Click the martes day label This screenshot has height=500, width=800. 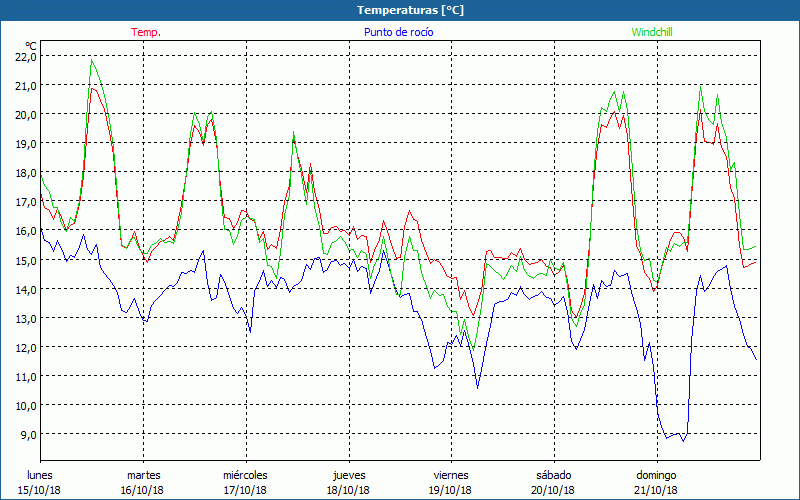pyautogui.click(x=144, y=475)
